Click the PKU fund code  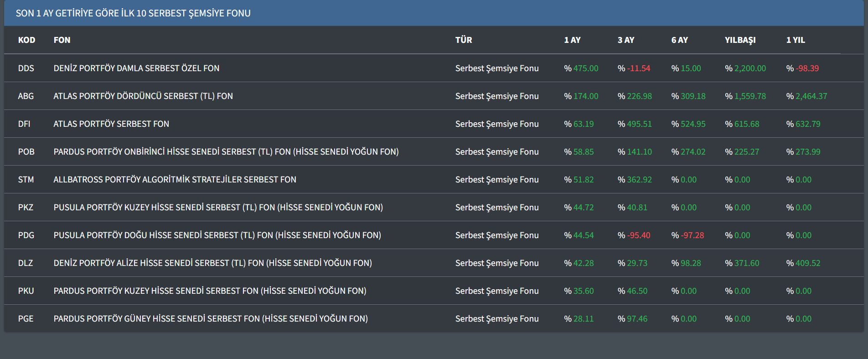click(26, 291)
